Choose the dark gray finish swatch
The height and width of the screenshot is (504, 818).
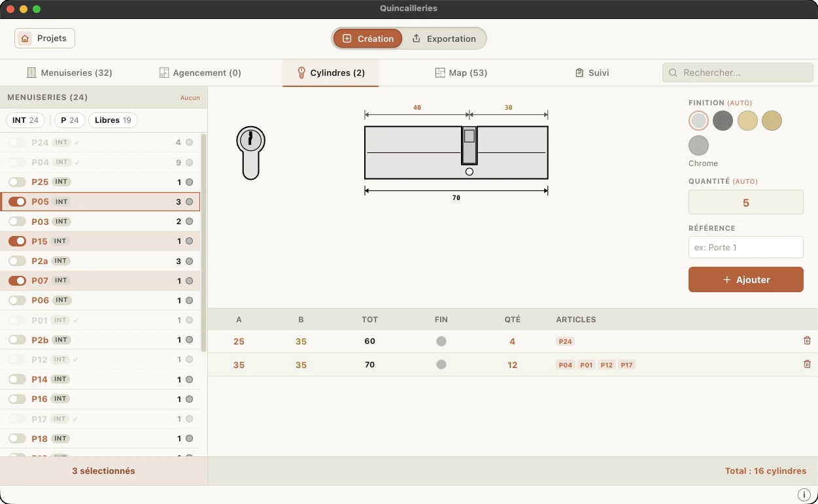(x=723, y=120)
